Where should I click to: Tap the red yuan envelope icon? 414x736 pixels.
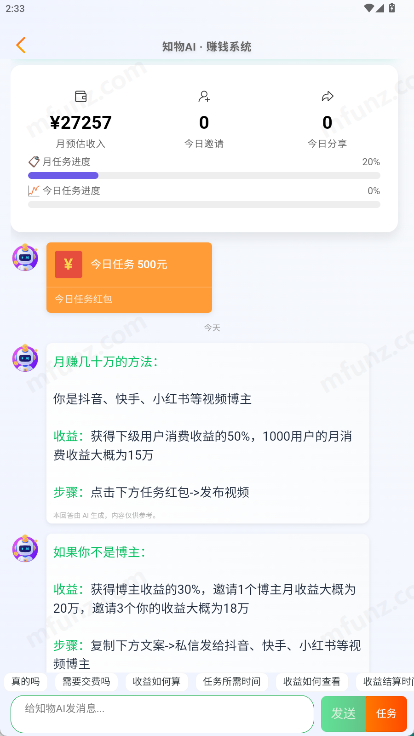point(69,264)
